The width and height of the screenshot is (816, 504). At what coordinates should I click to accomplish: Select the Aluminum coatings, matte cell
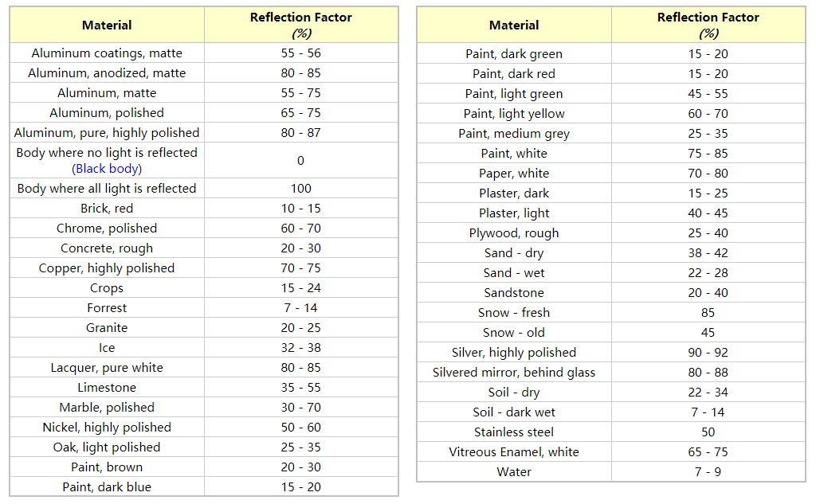107,53
